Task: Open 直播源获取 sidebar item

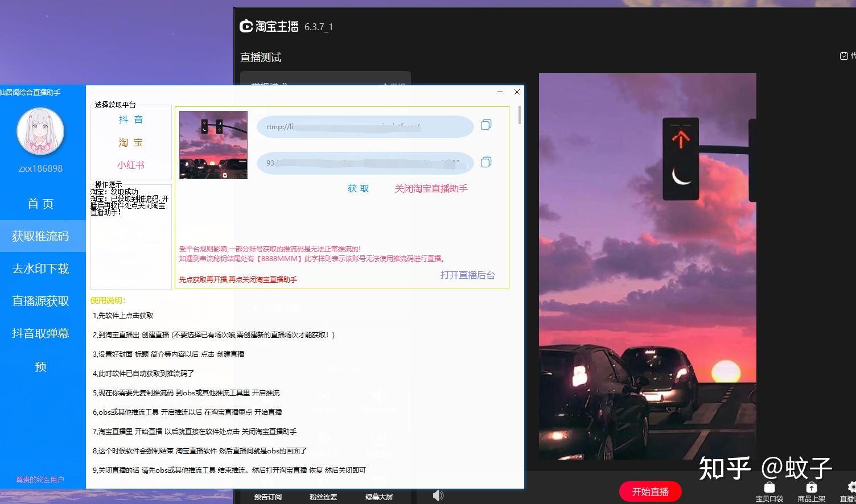Action: click(40, 301)
